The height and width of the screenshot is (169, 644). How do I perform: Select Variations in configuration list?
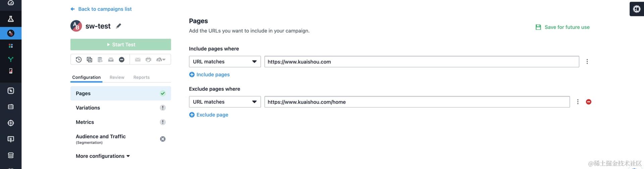click(121, 108)
